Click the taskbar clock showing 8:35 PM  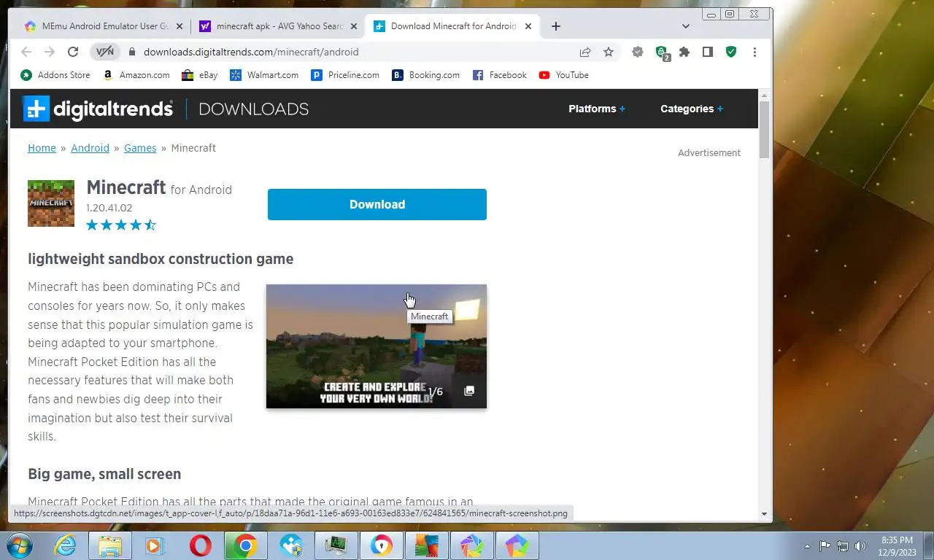click(897, 545)
